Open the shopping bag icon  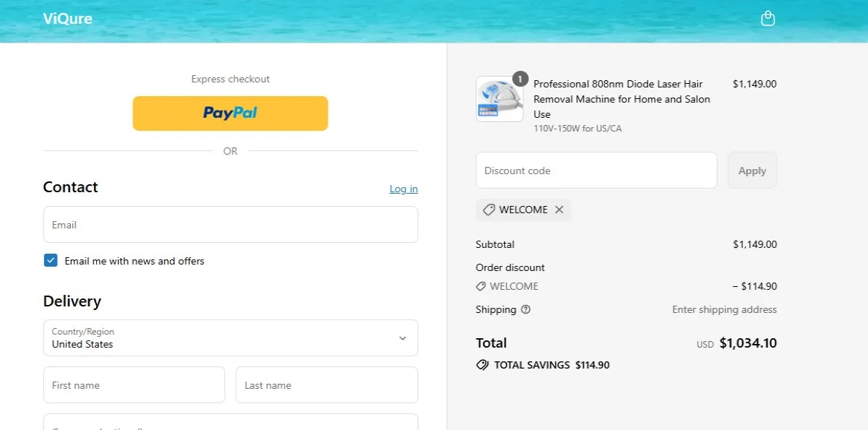pos(767,18)
